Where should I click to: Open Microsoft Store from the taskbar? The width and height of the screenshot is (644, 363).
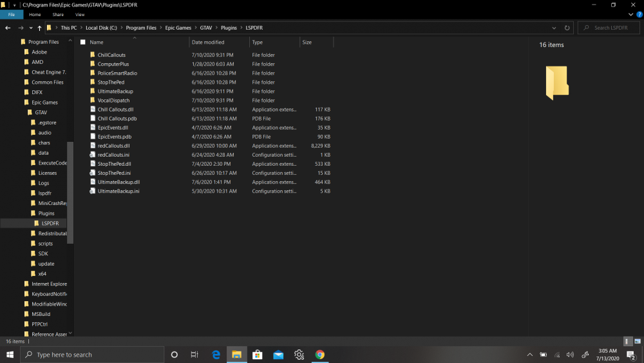[x=258, y=355]
